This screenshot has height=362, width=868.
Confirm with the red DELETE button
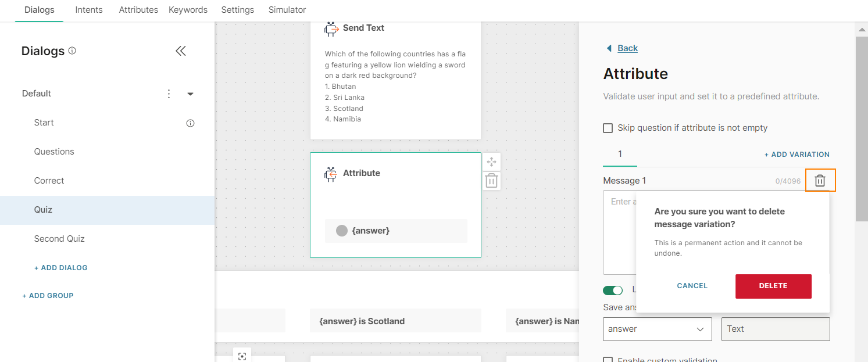coord(773,286)
